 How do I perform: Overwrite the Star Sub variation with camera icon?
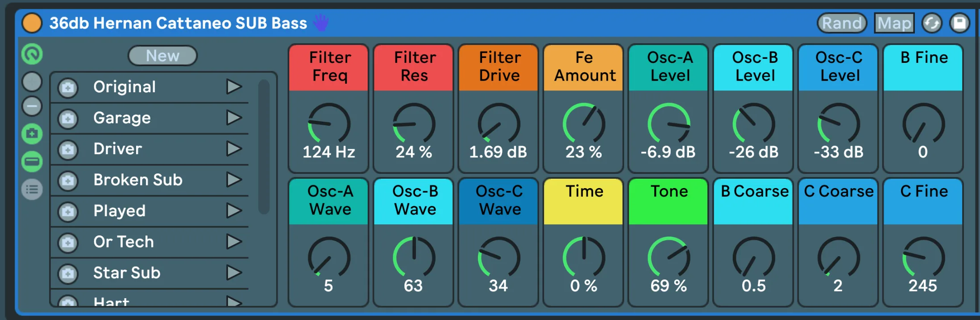(68, 274)
